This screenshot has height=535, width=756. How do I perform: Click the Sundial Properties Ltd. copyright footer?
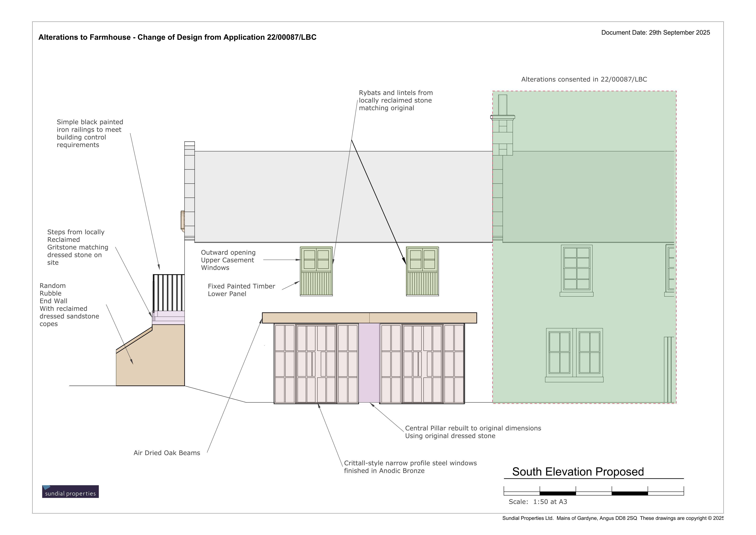pos(613,518)
